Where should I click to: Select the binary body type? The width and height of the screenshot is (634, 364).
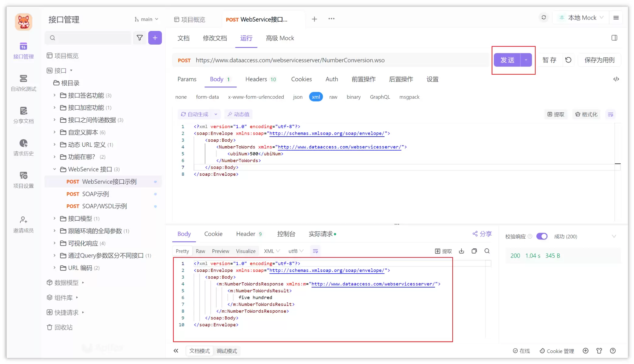tap(354, 97)
